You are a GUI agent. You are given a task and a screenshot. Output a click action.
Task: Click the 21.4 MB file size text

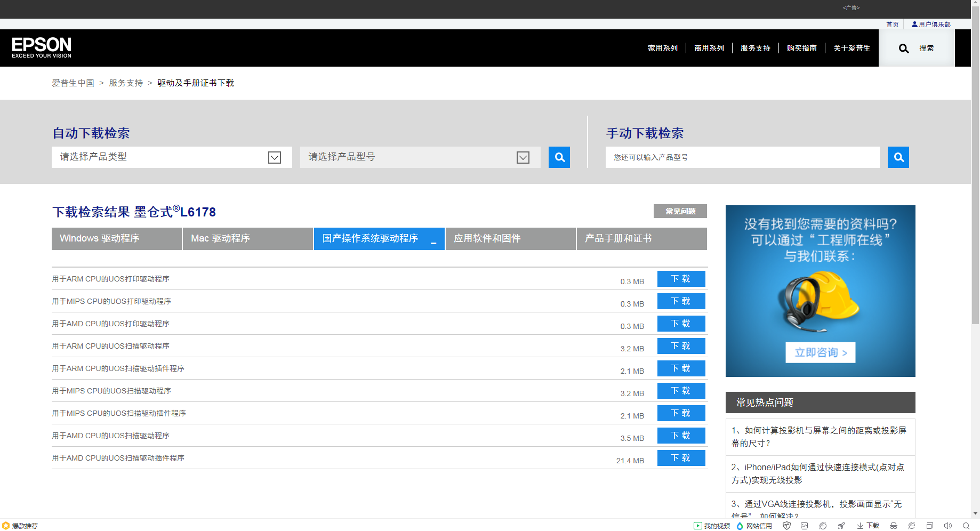[x=630, y=461]
